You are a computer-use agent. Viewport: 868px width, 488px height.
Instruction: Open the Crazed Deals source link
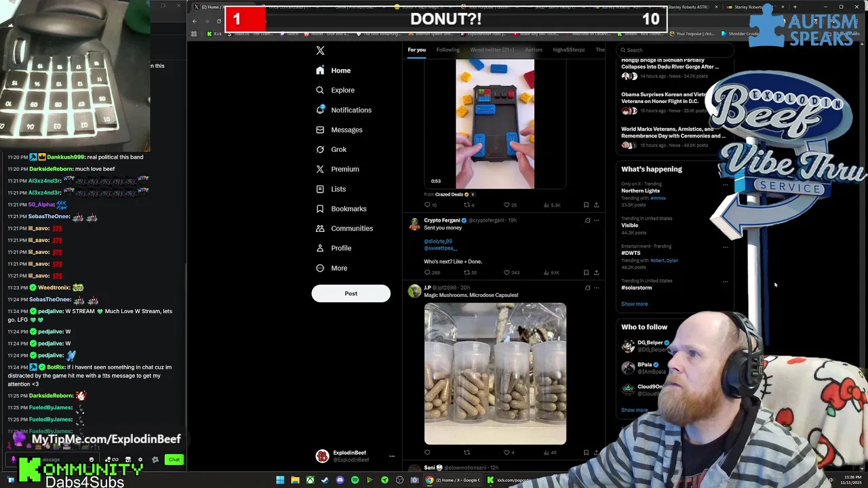(448, 195)
